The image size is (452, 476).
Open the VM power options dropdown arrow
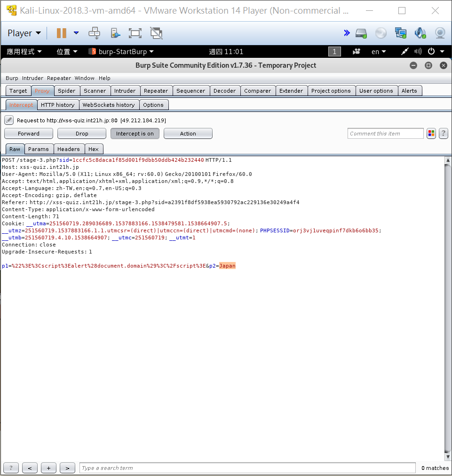[x=76, y=33]
